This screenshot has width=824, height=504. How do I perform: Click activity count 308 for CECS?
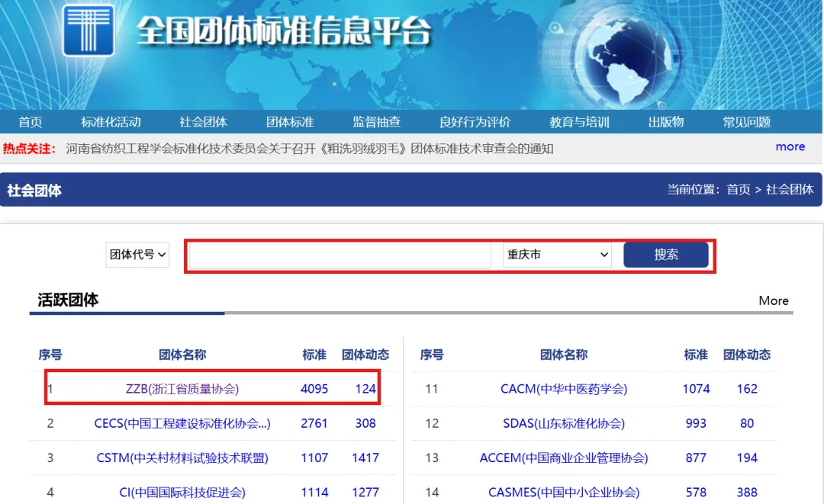[365, 423]
